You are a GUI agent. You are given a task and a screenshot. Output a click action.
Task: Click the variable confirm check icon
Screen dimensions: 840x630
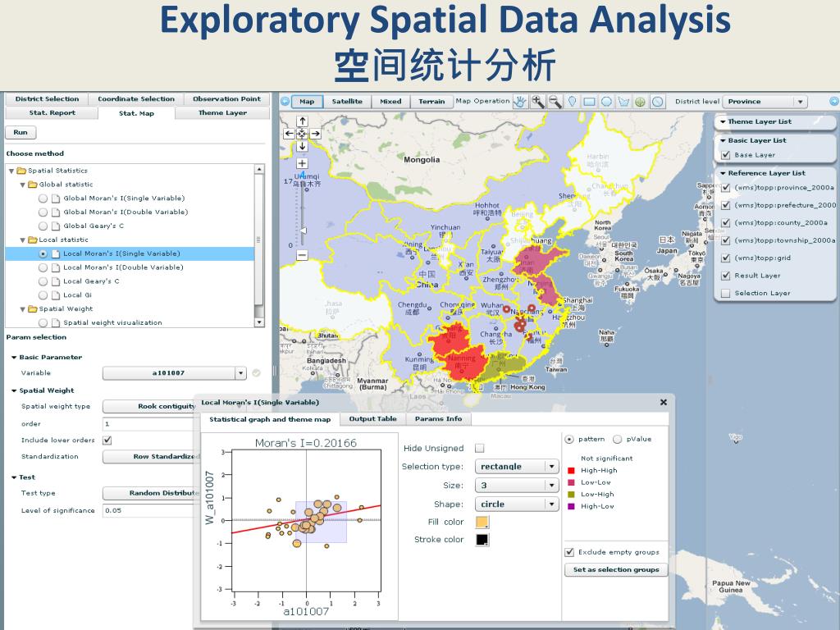coord(256,373)
